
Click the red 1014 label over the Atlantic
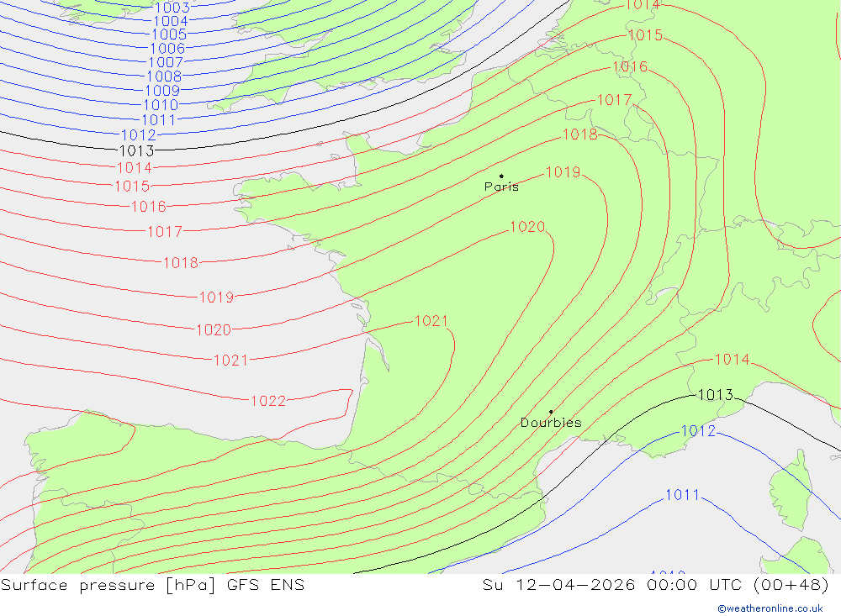[x=135, y=168]
